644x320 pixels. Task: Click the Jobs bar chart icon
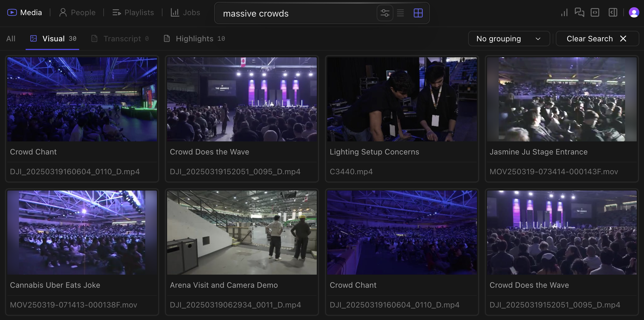(x=175, y=13)
